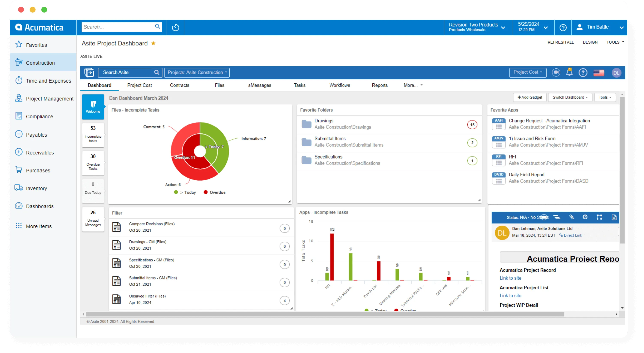Expand the Projects: Asite Construction dropdown
Screen dimensions: 644x353
click(x=197, y=72)
